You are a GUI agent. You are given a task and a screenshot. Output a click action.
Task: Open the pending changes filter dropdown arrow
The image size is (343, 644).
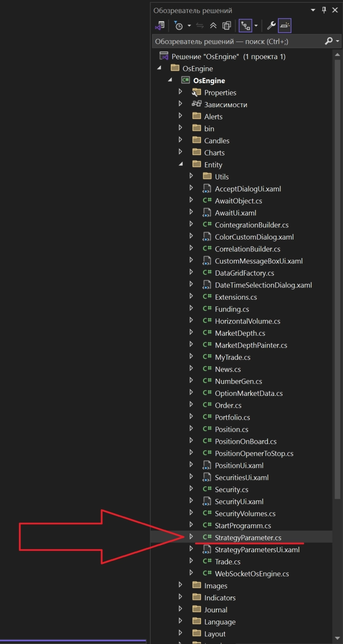(x=189, y=26)
